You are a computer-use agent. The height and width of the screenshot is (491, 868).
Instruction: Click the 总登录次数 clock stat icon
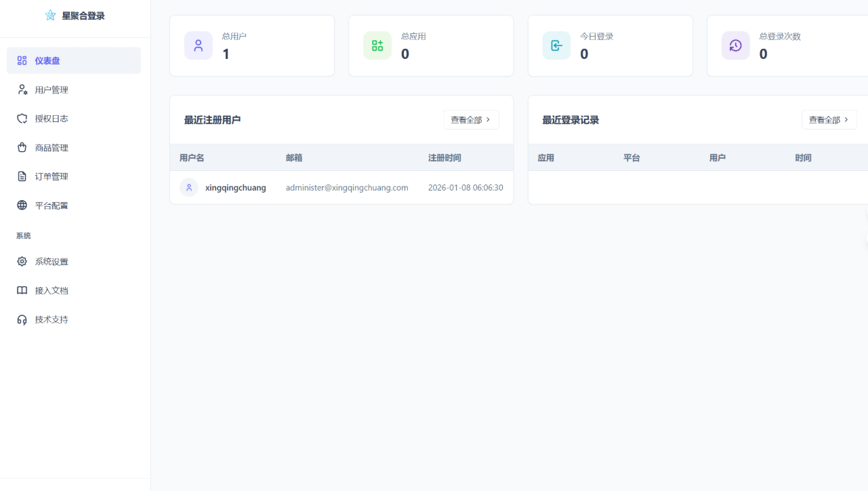coord(735,45)
